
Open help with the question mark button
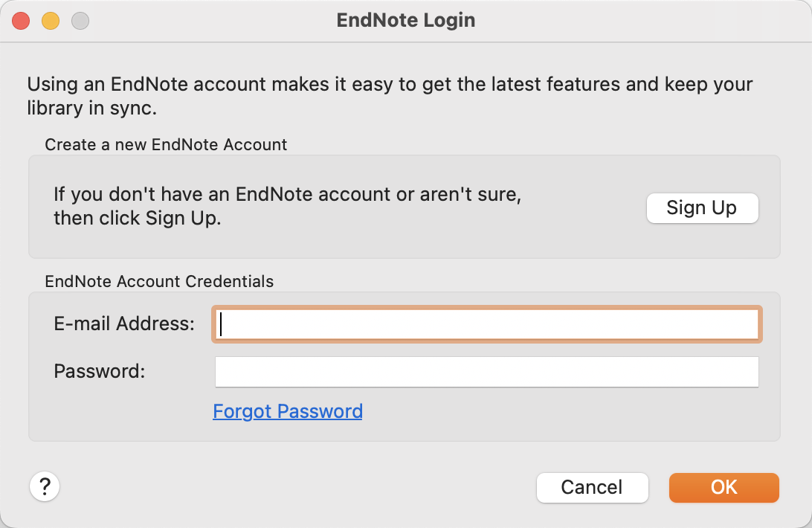(x=45, y=487)
